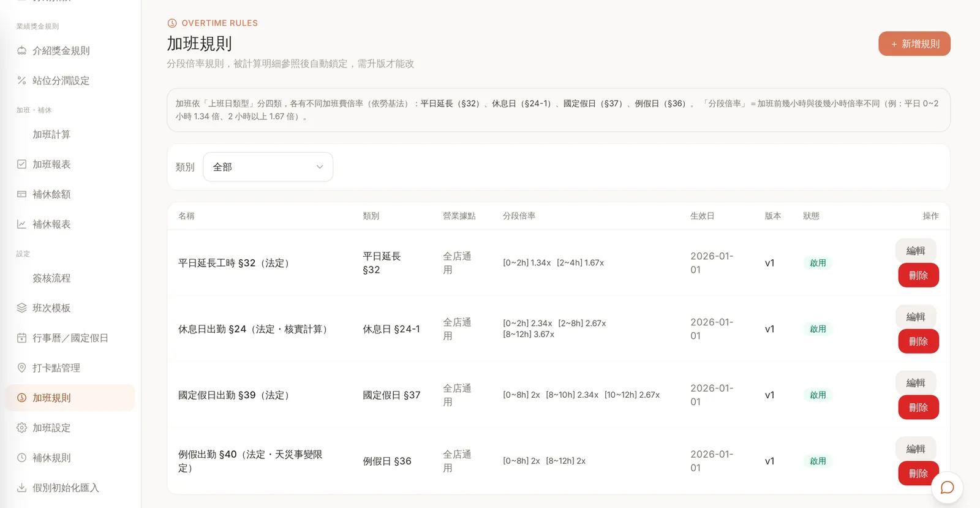Click the download icon for 假別初始化匯入

click(21, 488)
